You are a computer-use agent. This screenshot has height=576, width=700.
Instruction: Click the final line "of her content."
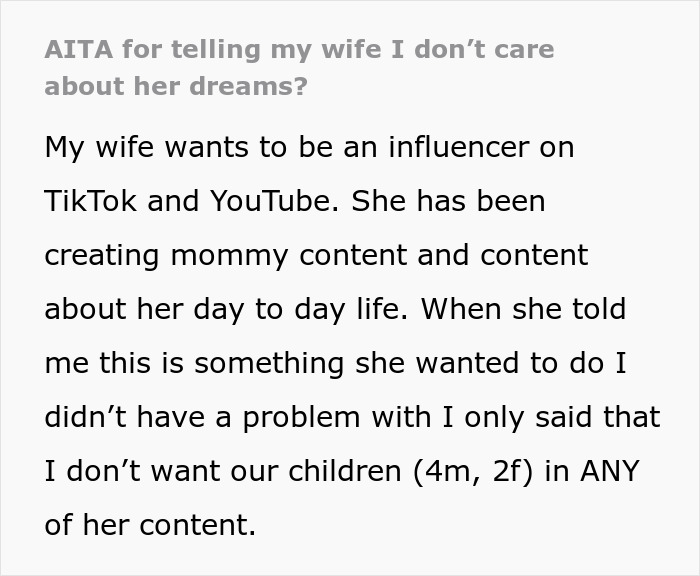pyautogui.click(x=150, y=525)
